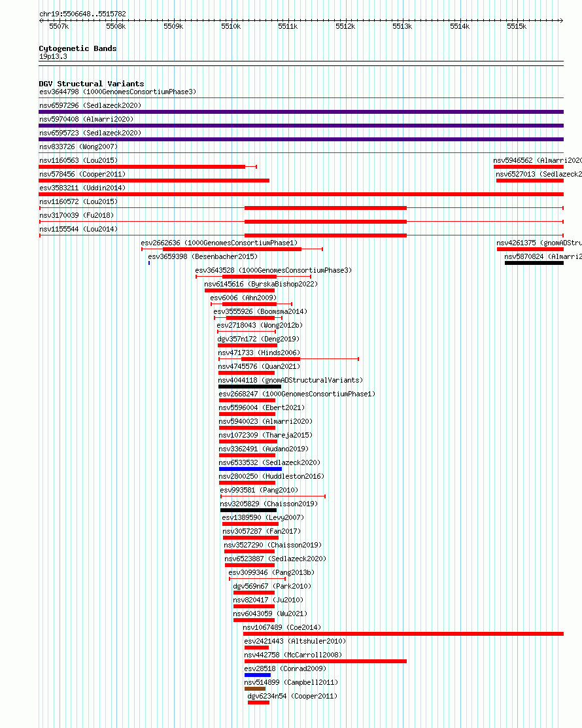Image resolution: width=582 pixels, height=728 pixels.
Task: Click the Cytogenetic Bands track title
Action: tap(78, 48)
